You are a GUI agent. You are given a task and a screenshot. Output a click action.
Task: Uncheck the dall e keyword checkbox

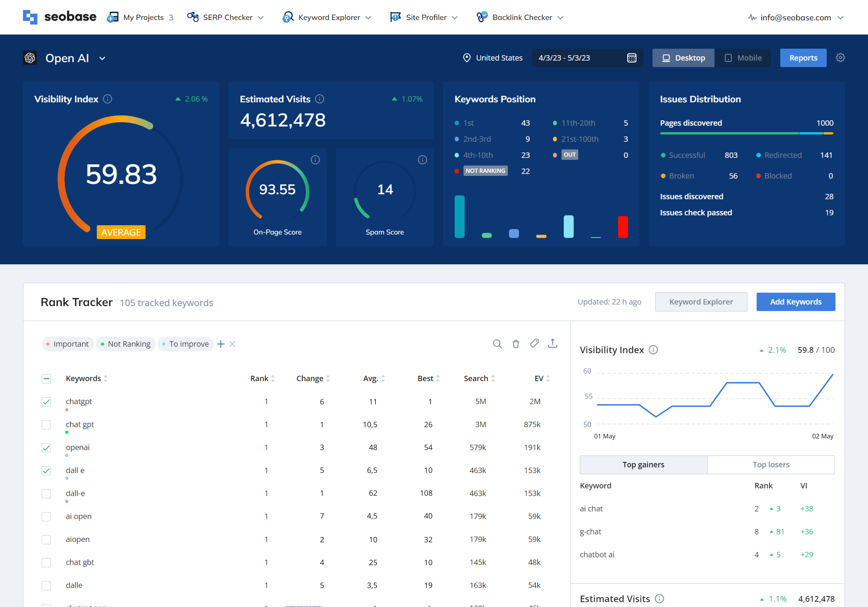(46, 470)
